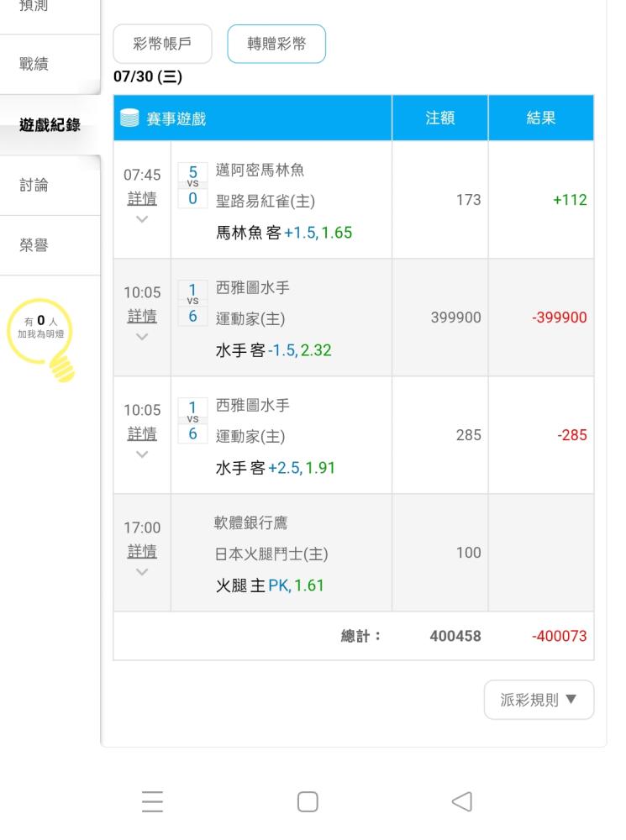Click the 1 vs 6 score in 285 bet row
This screenshot has width=626, height=840.
192,421
